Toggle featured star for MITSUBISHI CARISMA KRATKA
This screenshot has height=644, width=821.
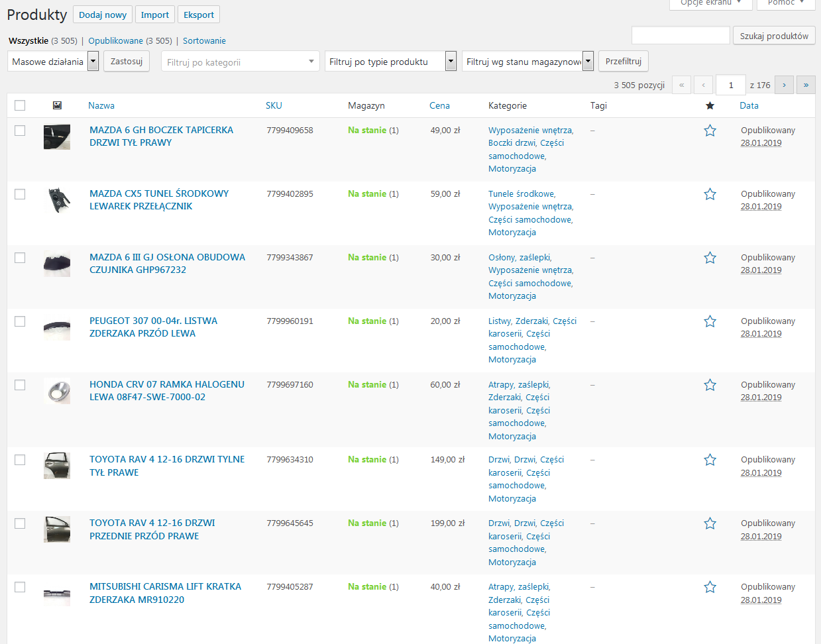pos(710,587)
